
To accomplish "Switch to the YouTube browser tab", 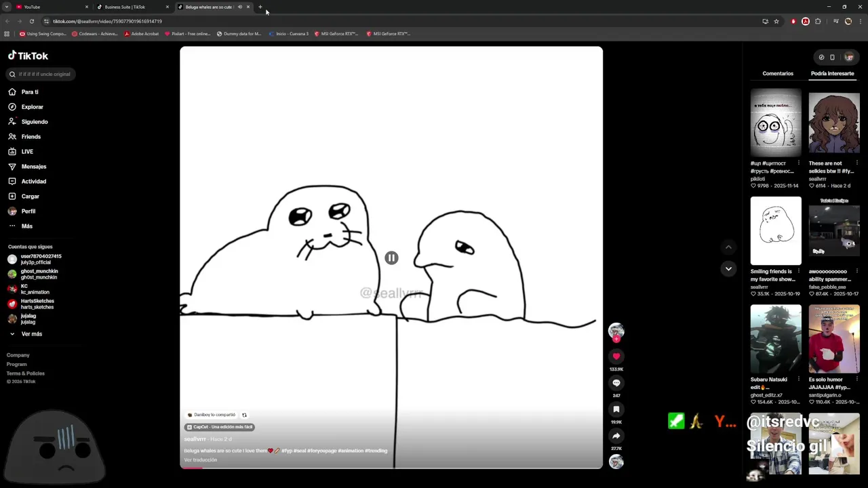I will click(52, 7).
